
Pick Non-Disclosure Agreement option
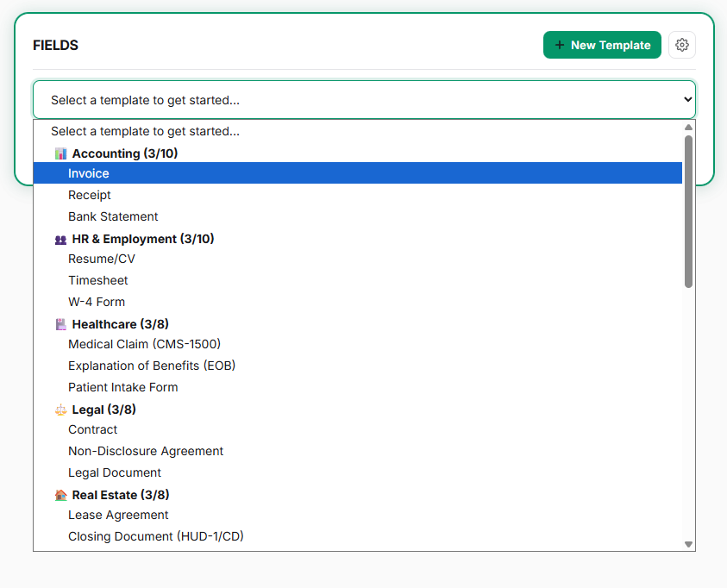click(146, 451)
